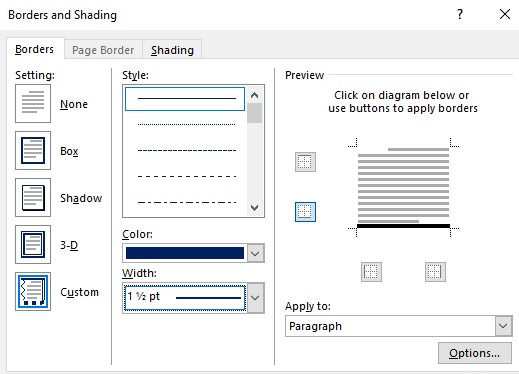Open the Color dropdown arrow

255,253
